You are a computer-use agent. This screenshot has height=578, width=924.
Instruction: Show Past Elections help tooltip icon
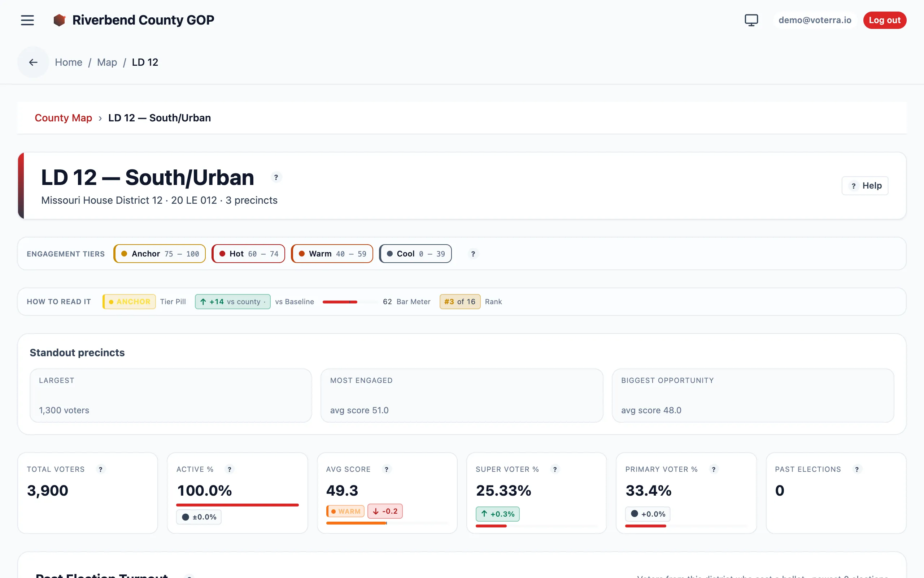(857, 469)
